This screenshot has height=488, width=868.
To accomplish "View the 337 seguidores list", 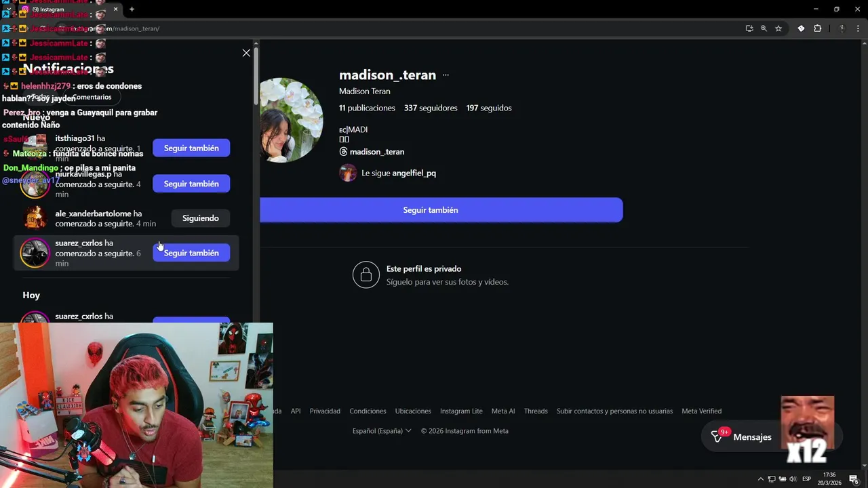I will tap(431, 108).
